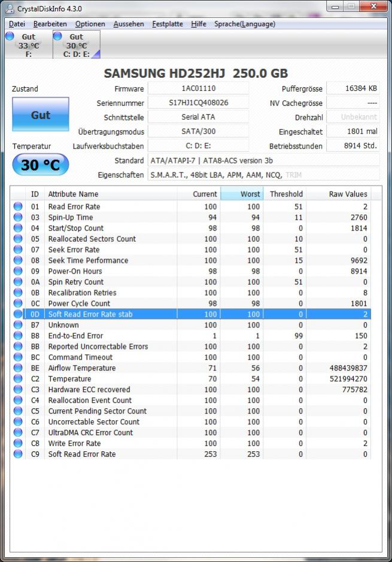Viewport: 392px width, 562px height.
Task: Select the F: drive tab at 33 °C
Action: coord(28,45)
